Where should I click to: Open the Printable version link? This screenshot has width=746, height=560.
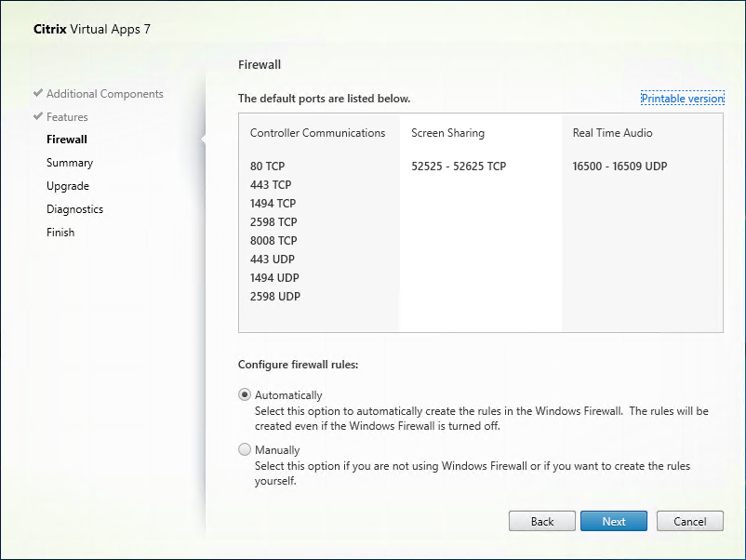pyautogui.click(x=682, y=99)
